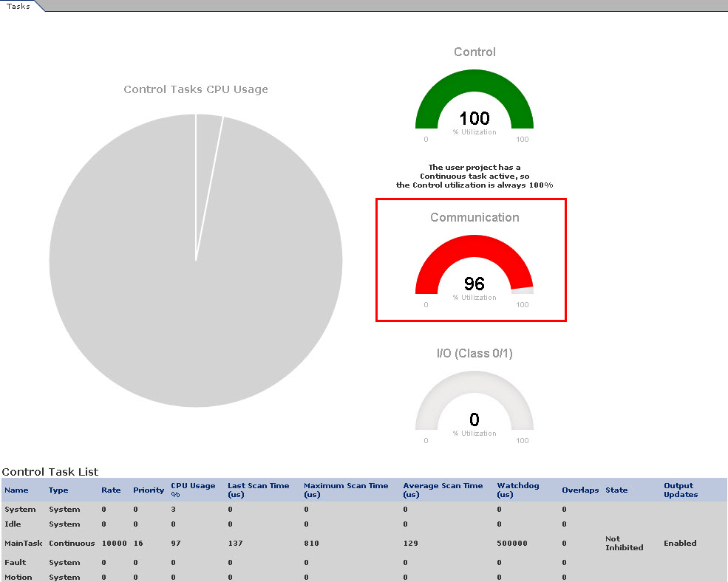This screenshot has height=582, width=728.
Task: Select the Idle task row name
Action: point(13,524)
